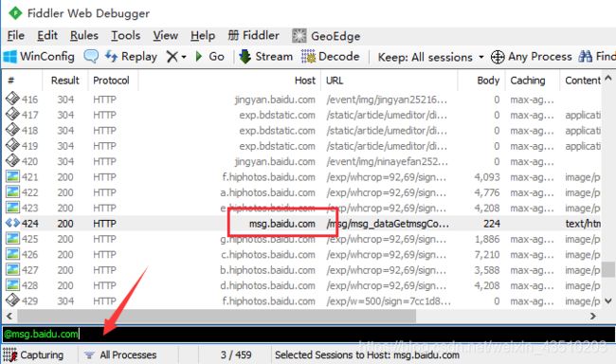Image resolution: width=616 pixels, height=364 pixels.
Task: Click the horizontal scrollbar right arrow
Action: (x=593, y=316)
